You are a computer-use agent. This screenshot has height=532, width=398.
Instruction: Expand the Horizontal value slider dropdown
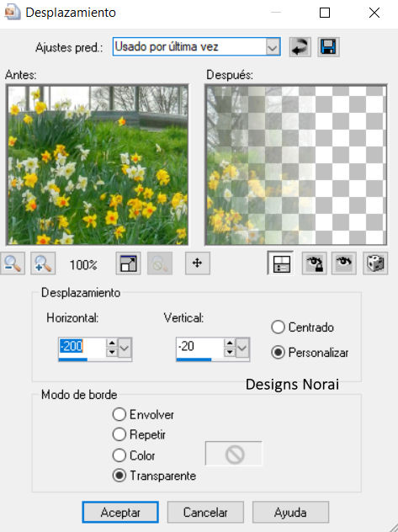point(125,348)
